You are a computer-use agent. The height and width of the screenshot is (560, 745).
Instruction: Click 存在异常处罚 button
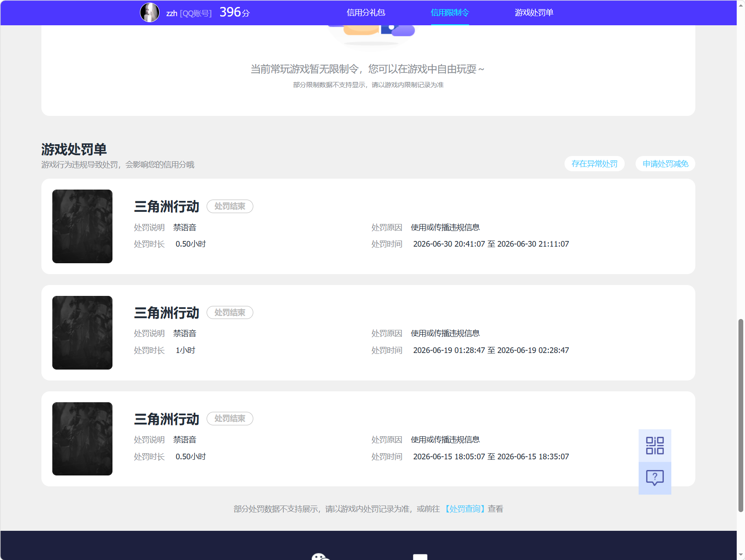click(x=595, y=164)
